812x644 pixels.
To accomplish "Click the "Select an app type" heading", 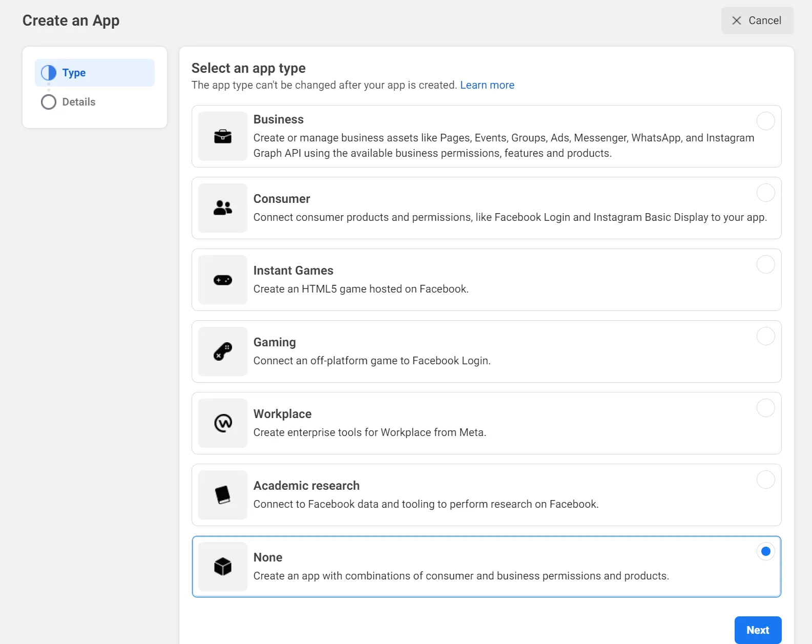I will pos(248,68).
